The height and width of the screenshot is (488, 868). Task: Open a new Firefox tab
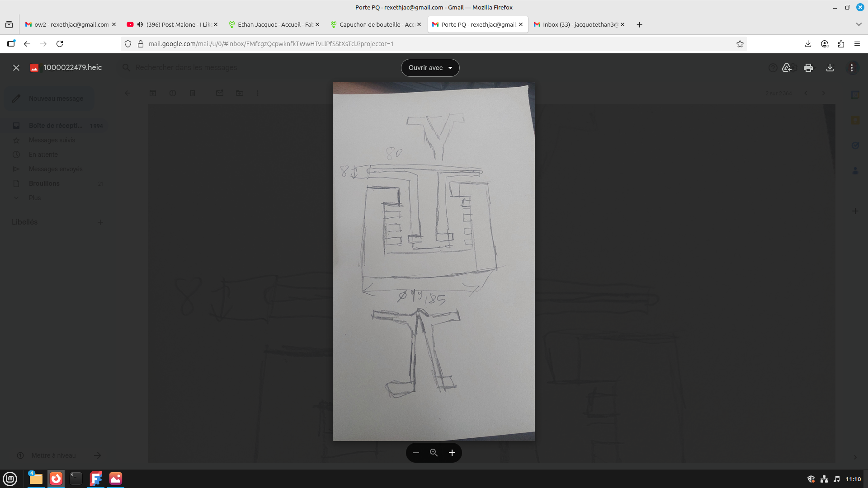tap(639, 25)
